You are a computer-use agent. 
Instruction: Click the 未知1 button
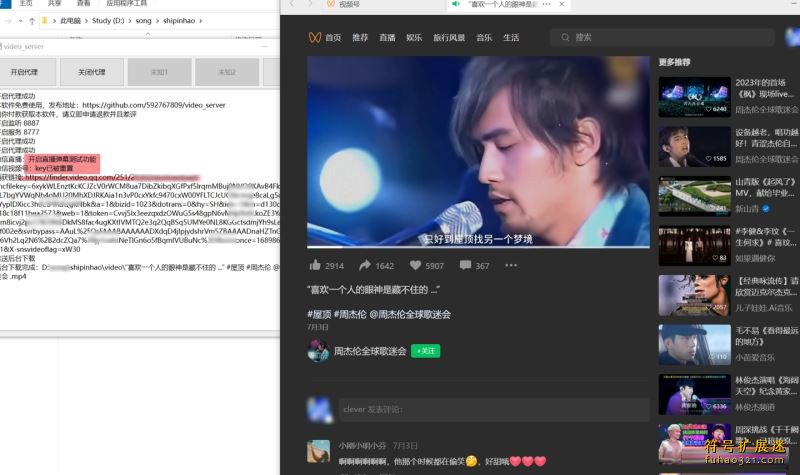click(x=159, y=72)
